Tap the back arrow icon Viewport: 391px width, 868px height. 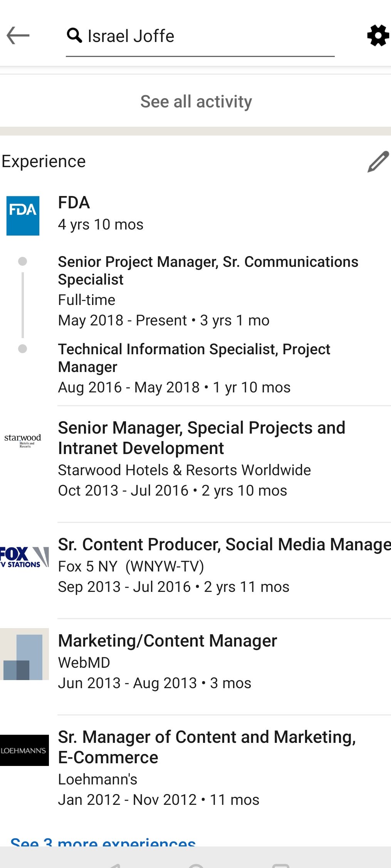pos(18,36)
